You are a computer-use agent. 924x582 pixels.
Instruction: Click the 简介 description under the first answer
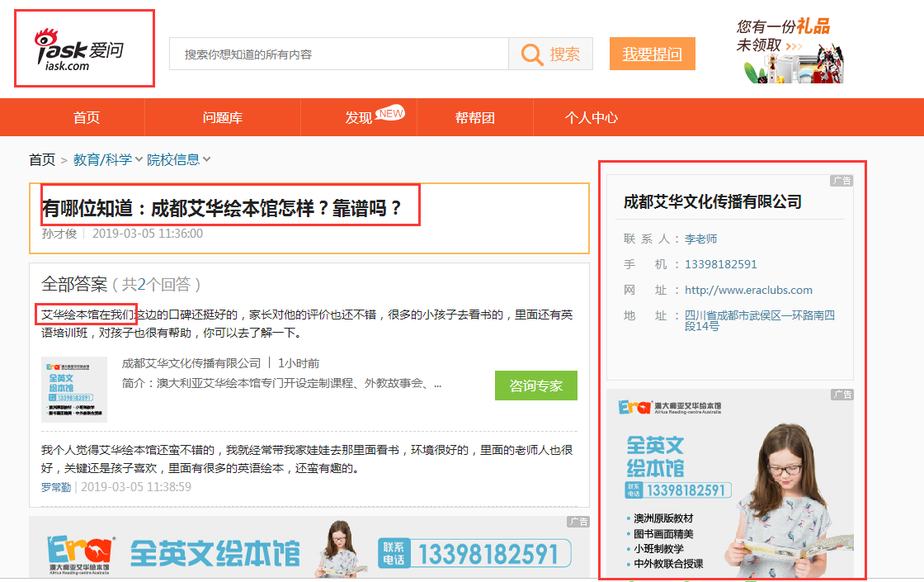281,383
